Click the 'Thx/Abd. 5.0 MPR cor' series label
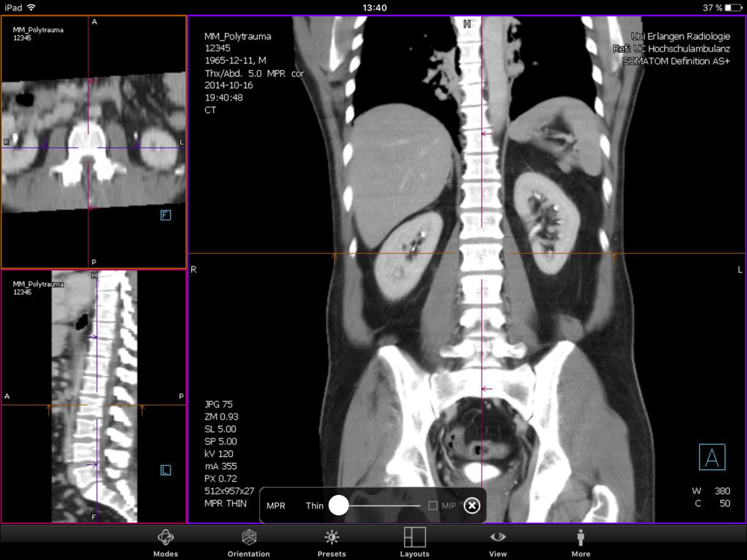The image size is (747, 560). 255,73
